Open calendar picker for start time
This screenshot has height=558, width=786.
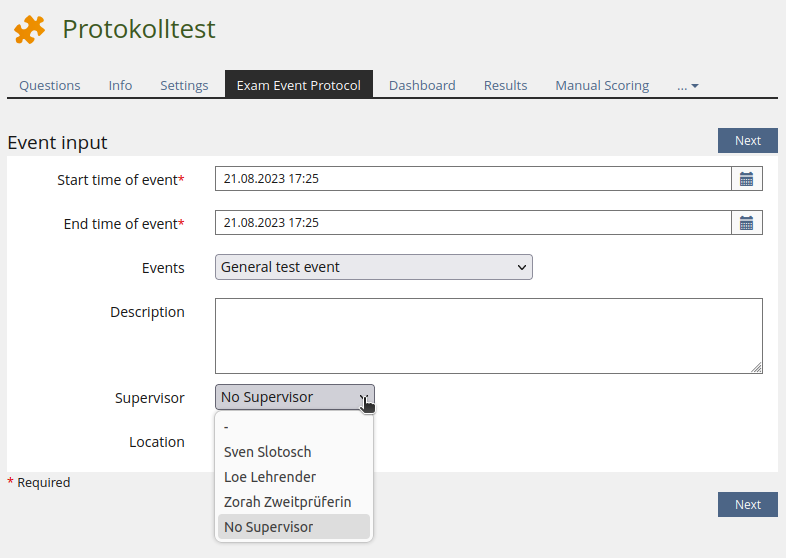[x=746, y=179]
